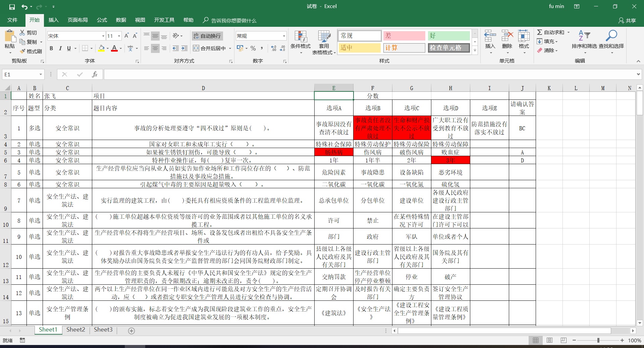Image resolution: width=644 pixels, height=348 pixels.
Task: Click the Format Painter brush
Action: [31, 51]
